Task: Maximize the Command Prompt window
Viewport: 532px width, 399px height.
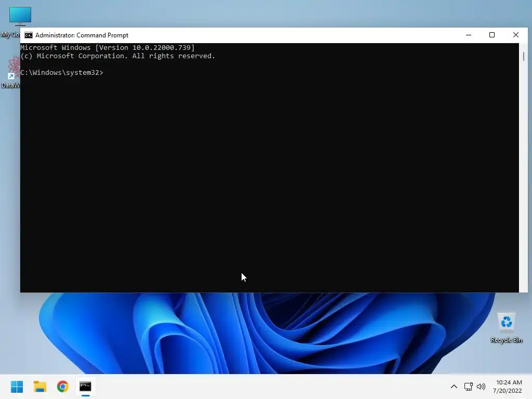Action: [492, 35]
